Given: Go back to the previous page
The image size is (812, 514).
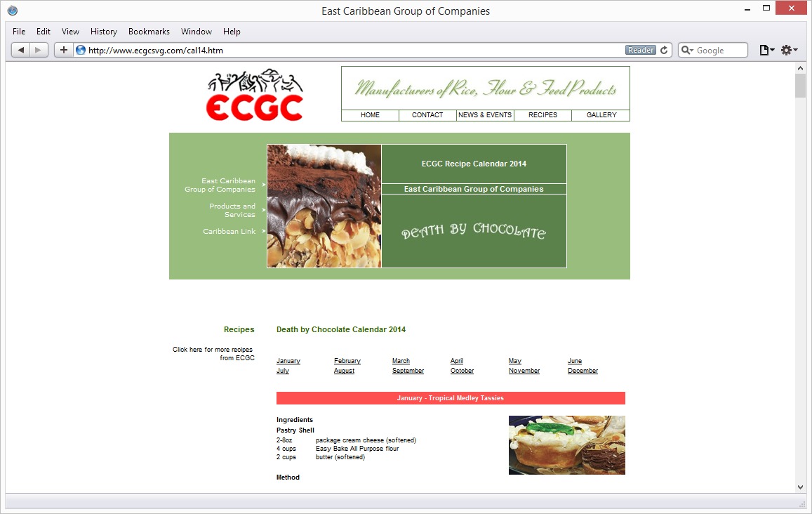Looking at the screenshot, I should [21, 51].
